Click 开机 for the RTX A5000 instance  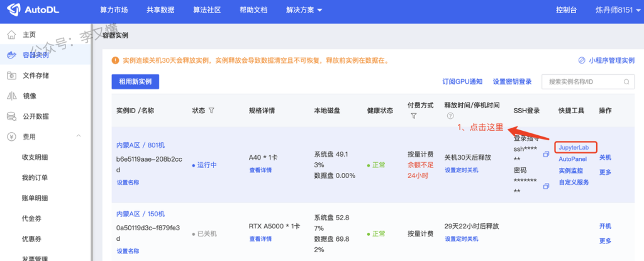pyautogui.click(x=605, y=226)
